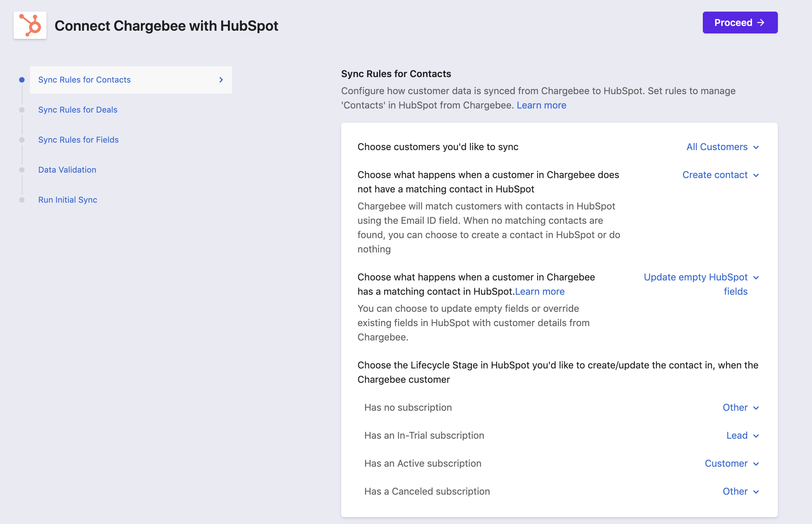The image size is (812, 524).
Task: Click the HubSpot logo icon
Action: (x=30, y=25)
